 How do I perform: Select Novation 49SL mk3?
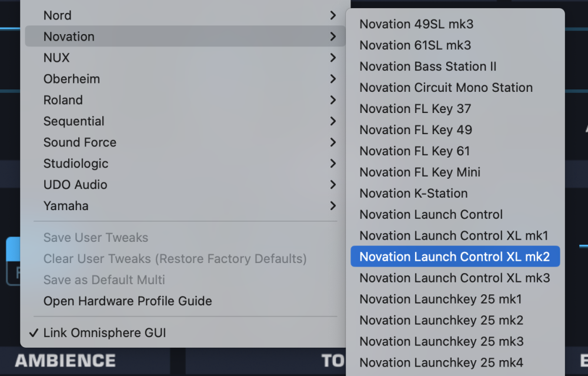(x=416, y=24)
